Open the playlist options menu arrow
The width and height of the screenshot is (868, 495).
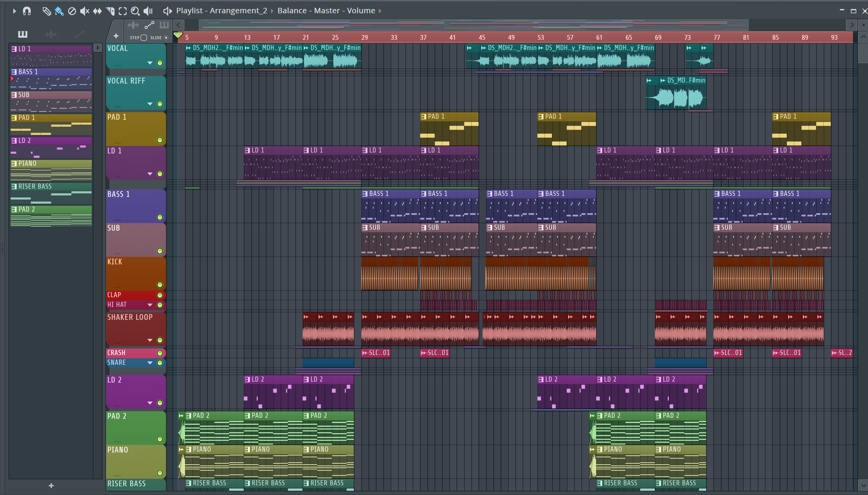pyautogui.click(x=14, y=11)
